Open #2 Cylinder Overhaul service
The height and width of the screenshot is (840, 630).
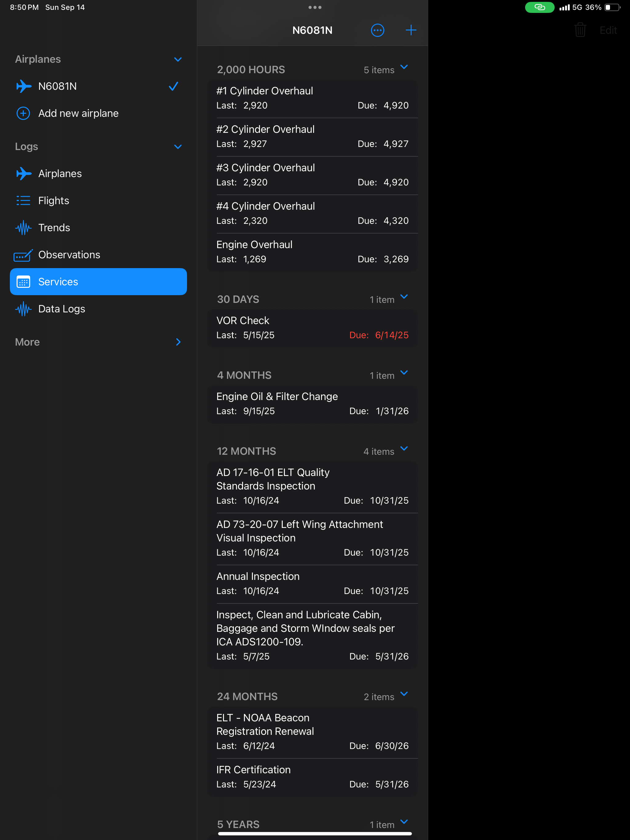click(312, 137)
